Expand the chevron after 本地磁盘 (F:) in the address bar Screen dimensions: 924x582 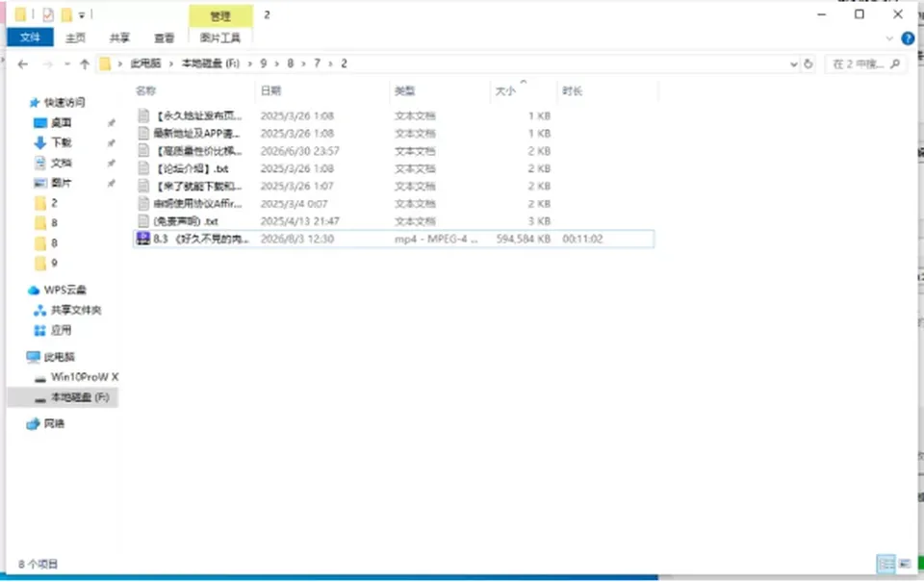250,63
